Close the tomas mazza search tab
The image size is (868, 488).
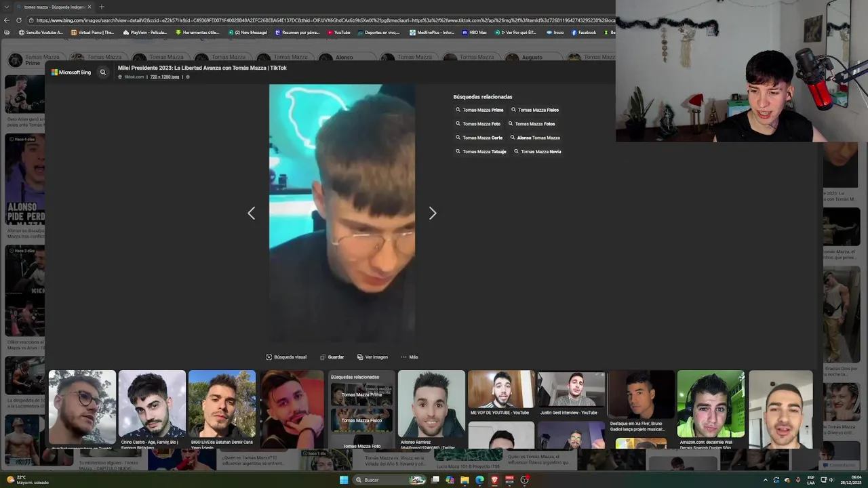click(90, 7)
